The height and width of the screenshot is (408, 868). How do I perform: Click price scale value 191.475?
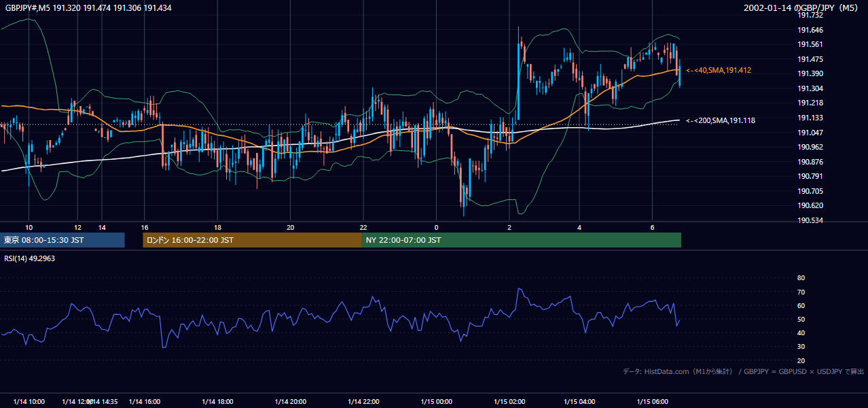coord(811,59)
